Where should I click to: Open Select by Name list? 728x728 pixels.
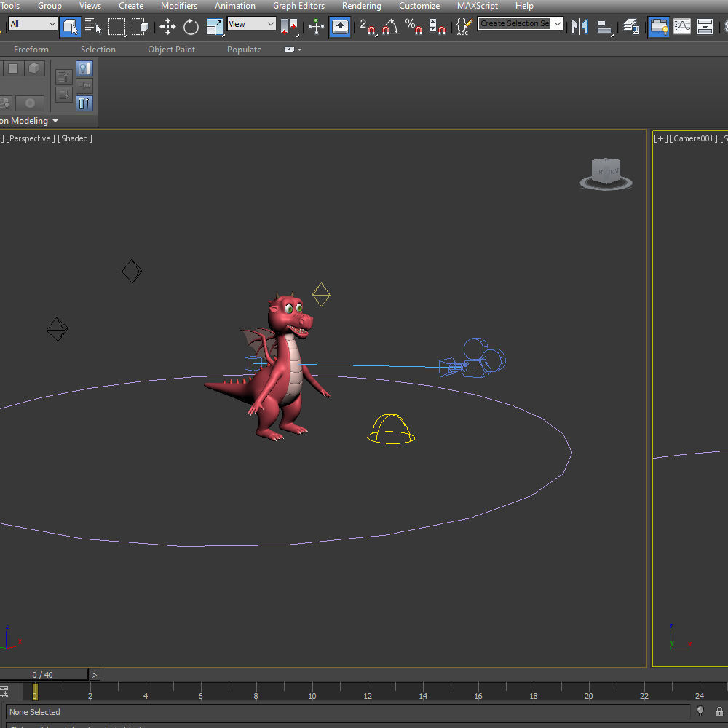(93, 26)
